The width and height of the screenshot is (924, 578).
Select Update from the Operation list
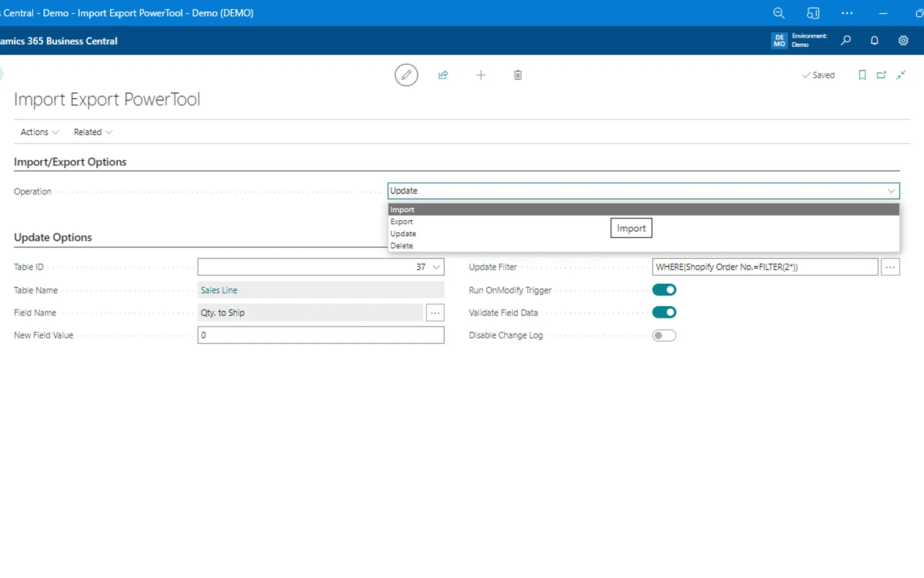tap(643, 234)
